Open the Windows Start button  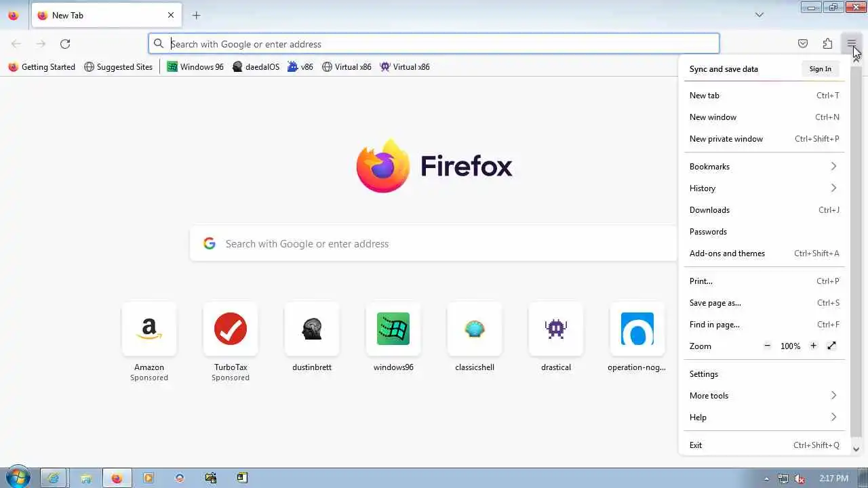[18, 477]
